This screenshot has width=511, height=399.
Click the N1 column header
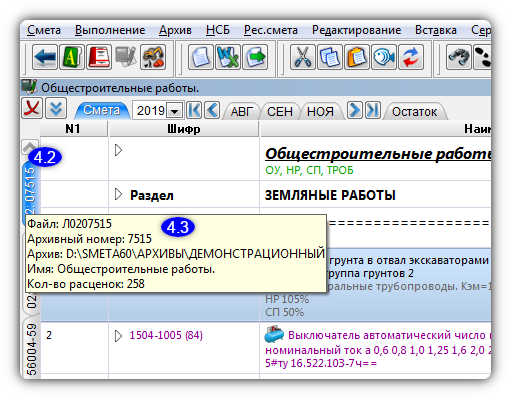click(73, 129)
